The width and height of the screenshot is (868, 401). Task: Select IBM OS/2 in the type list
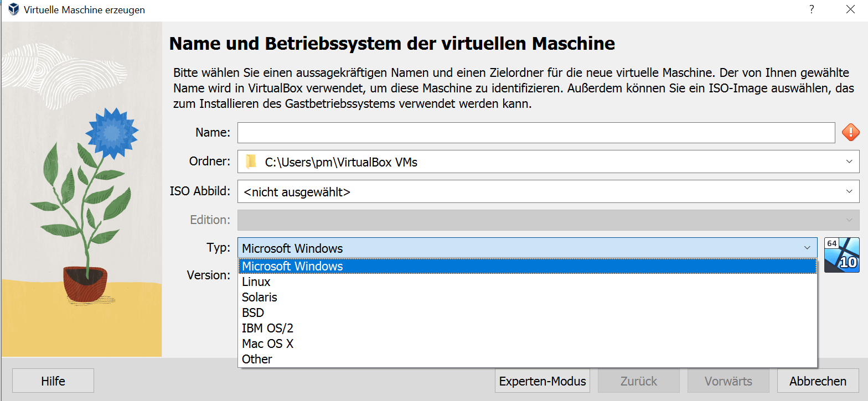click(x=528, y=328)
